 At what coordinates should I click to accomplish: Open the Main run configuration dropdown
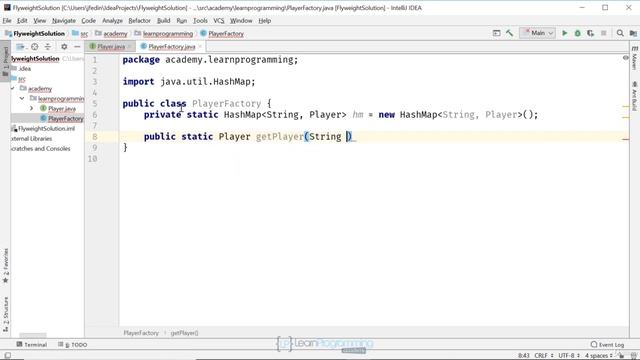[x=538, y=33]
